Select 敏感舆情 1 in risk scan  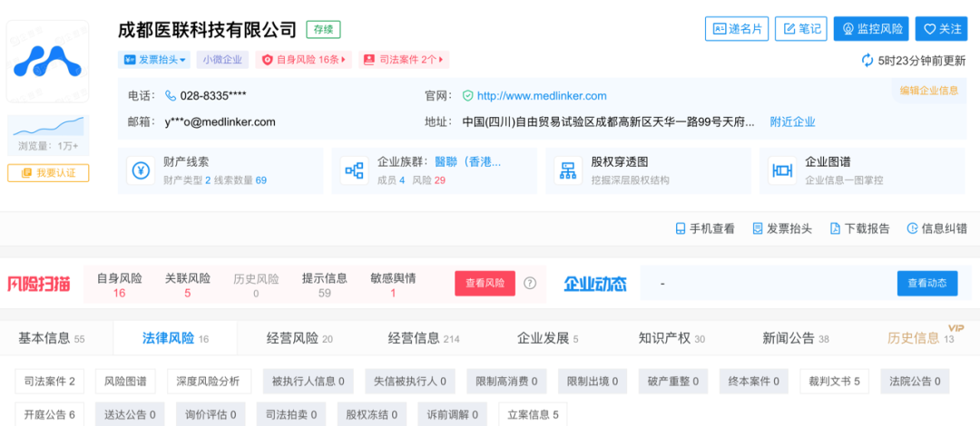tap(393, 285)
